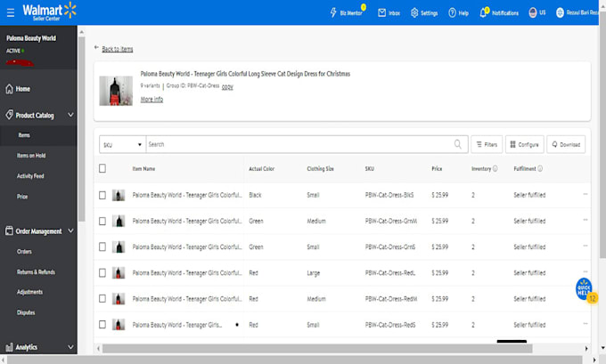
Task: Click the search magnifier icon
Action: click(x=457, y=144)
